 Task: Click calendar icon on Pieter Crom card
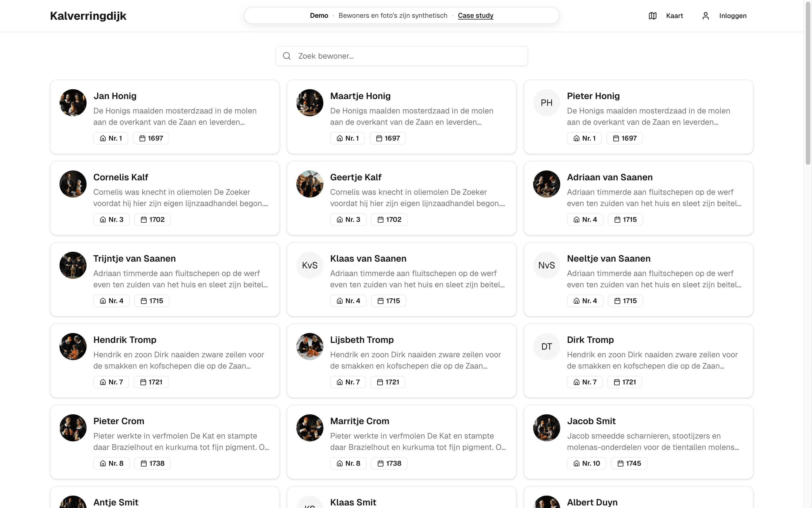click(x=144, y=464)
